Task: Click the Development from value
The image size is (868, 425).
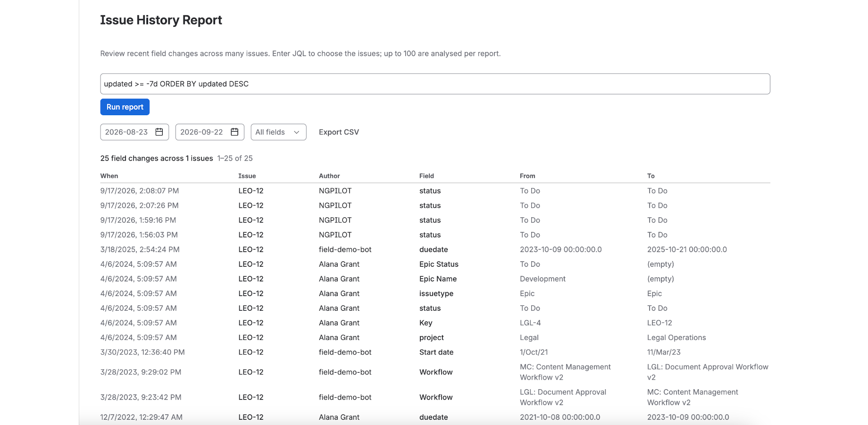Action: pos(542,279)
